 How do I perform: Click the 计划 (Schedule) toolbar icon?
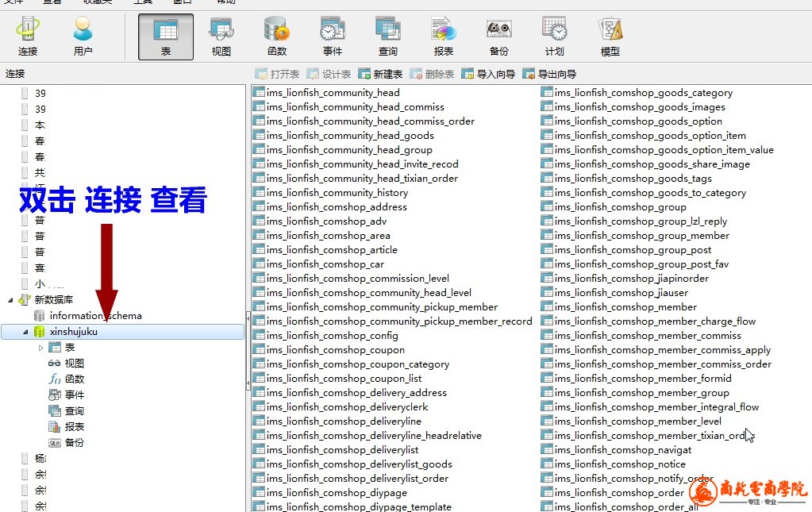click(555, 37)
